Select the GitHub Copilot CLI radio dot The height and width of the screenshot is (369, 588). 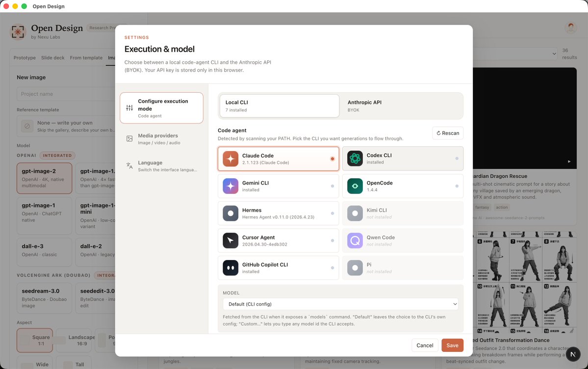(x=332, y=267)
